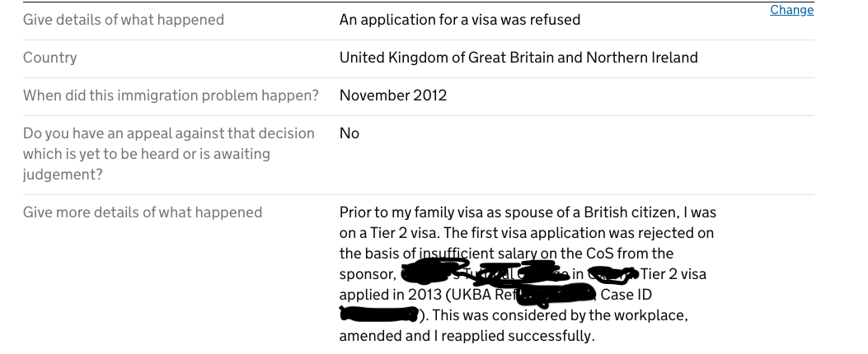The width and height of the screenshot is (868, 354).
Task: Click the Country row label
Action: point(50,58)
